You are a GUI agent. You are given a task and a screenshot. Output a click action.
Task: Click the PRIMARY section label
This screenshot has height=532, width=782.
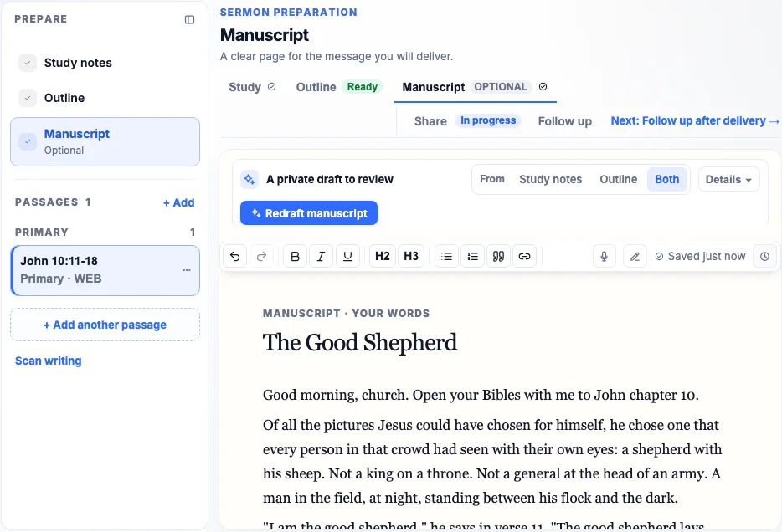(42, 233)
